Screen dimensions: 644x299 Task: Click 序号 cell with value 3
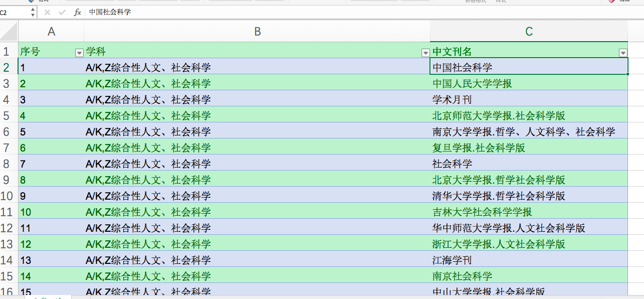click(51, 99)
